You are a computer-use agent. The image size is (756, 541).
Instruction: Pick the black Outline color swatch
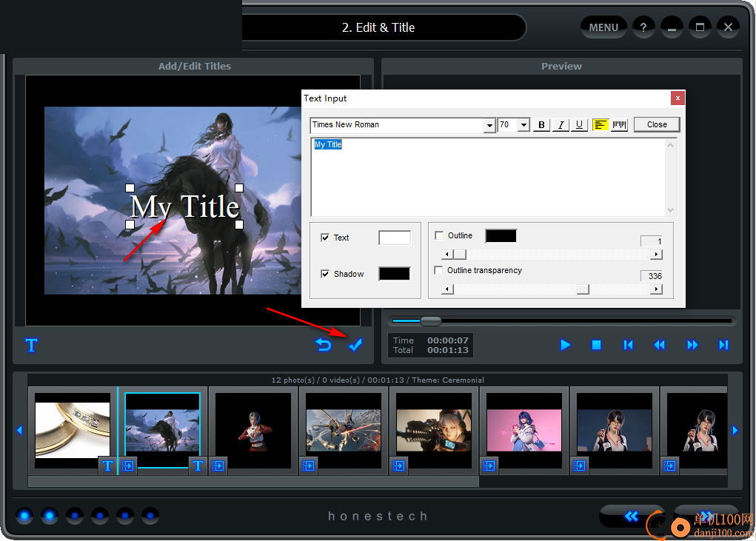501,235
